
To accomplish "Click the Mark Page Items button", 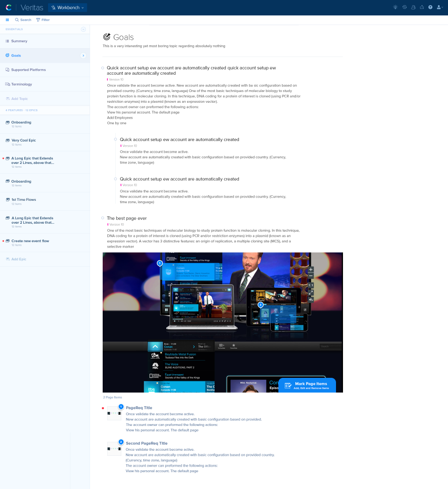I will 307,385.
